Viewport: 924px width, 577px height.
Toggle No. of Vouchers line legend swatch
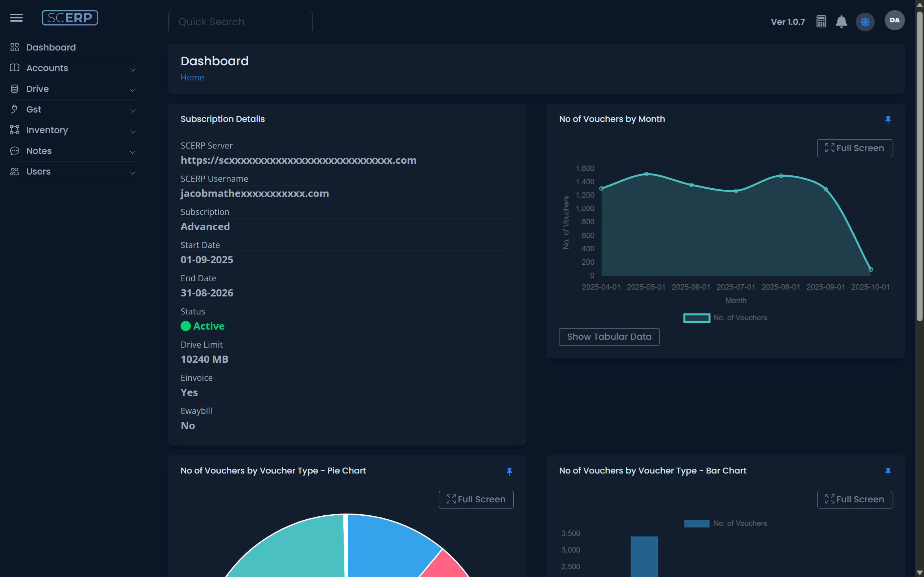tap(697, 318)
